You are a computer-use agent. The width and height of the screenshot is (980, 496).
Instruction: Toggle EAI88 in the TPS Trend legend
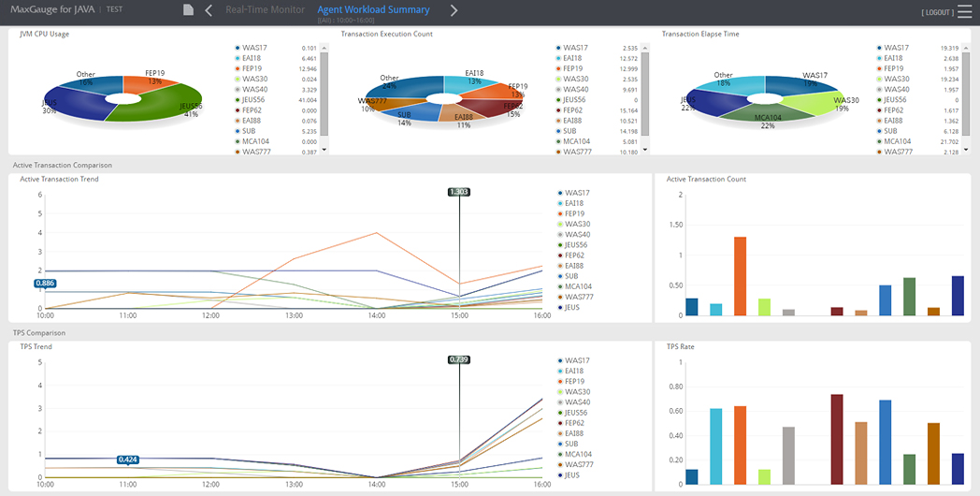pyautogui.click(x=572, y=433)
